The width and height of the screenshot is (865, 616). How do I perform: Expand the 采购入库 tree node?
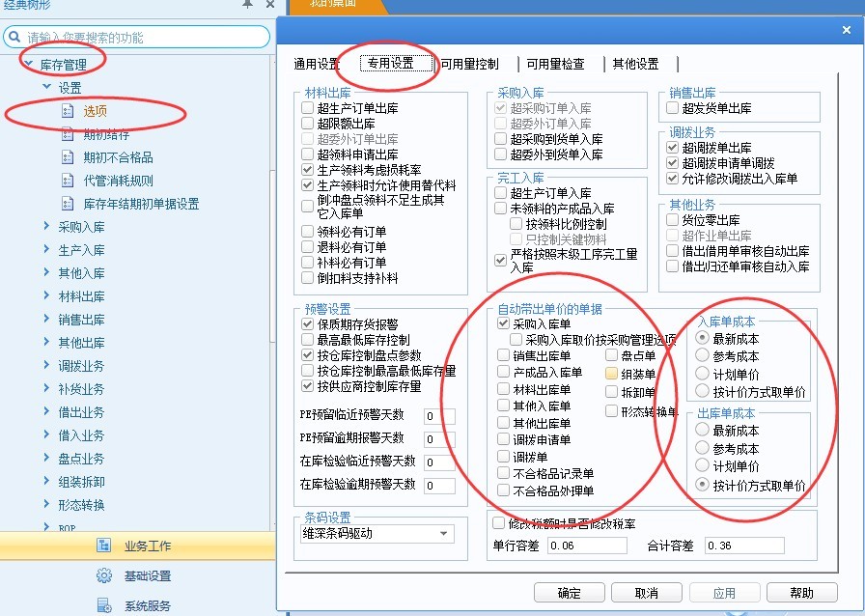(x=46, y=227)
